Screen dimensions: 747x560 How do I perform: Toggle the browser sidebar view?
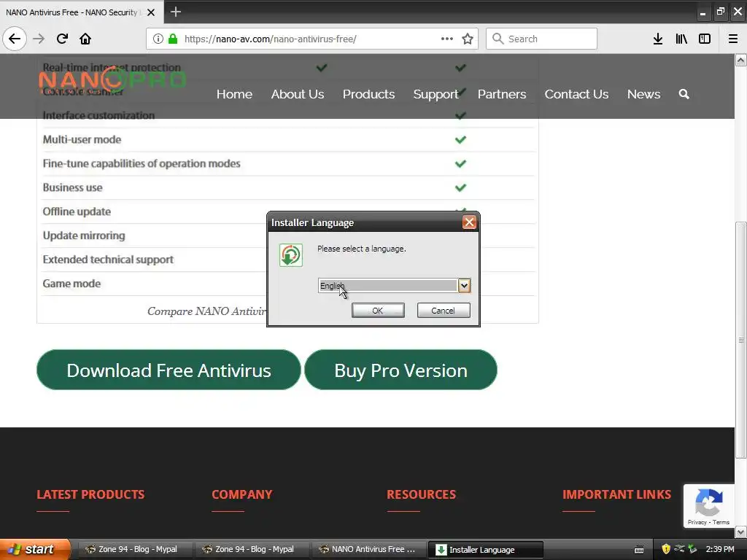(x=705, y=39)
